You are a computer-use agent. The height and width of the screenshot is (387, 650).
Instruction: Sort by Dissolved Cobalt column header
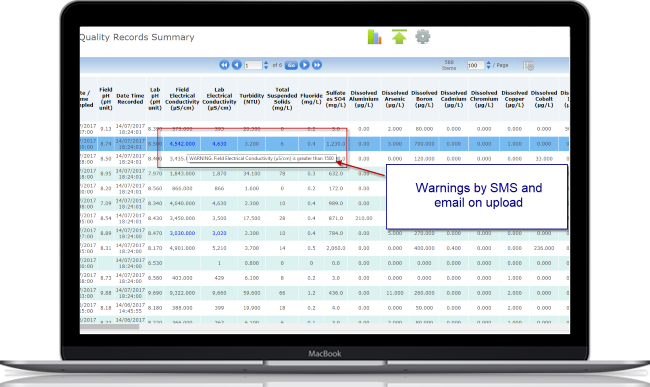click(544, 99)
